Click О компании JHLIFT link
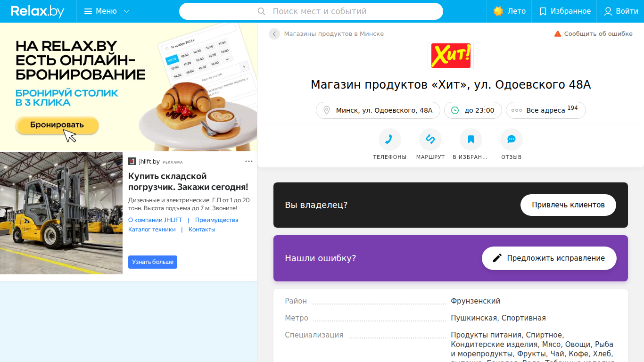644x362 pixels. click(155, 220)
